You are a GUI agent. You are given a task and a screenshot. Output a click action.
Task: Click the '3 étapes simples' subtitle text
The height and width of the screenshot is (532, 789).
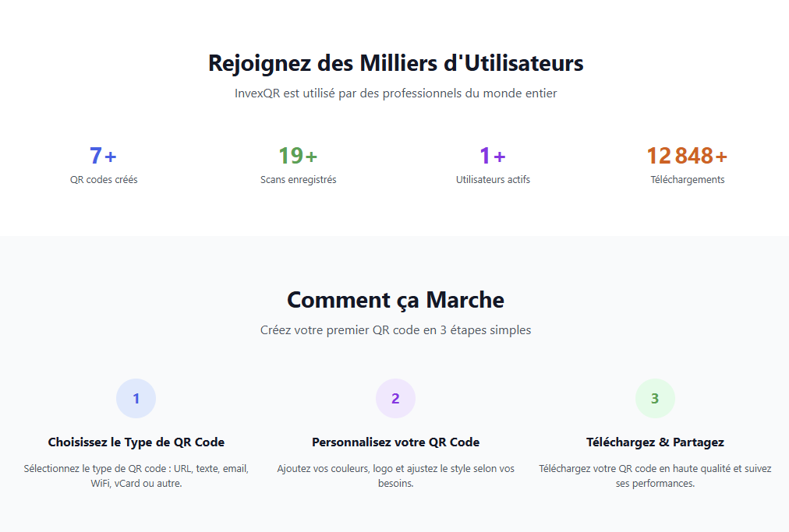coord(395,330)
